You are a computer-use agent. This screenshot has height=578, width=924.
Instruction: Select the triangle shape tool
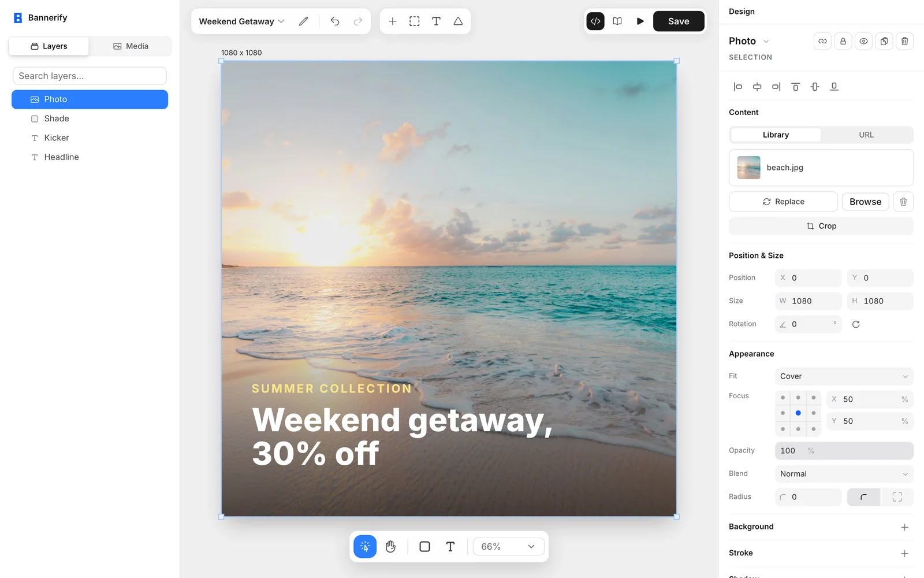pyautogui.click(x=458, y=21)
